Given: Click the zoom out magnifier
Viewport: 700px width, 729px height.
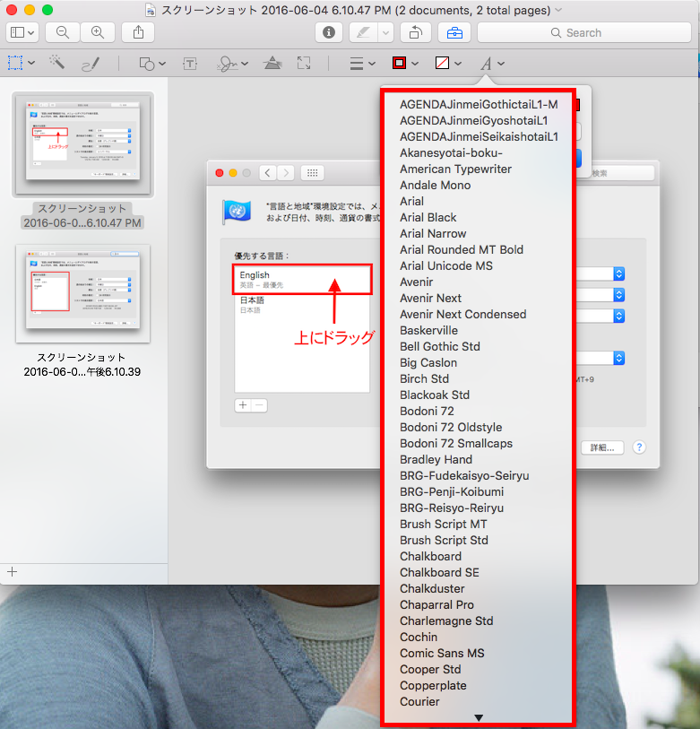Looking at the screenshot, I should (x=62, y=32).
